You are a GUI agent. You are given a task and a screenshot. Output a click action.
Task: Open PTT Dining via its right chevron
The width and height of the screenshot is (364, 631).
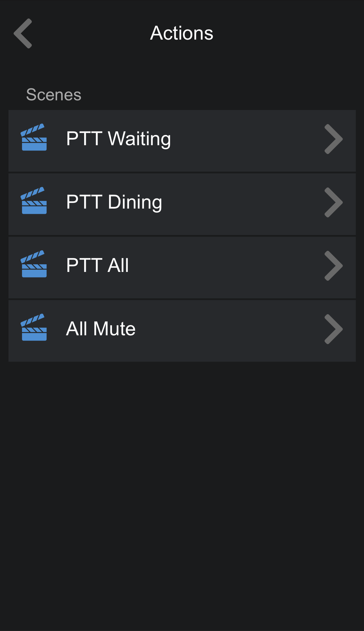334,202
